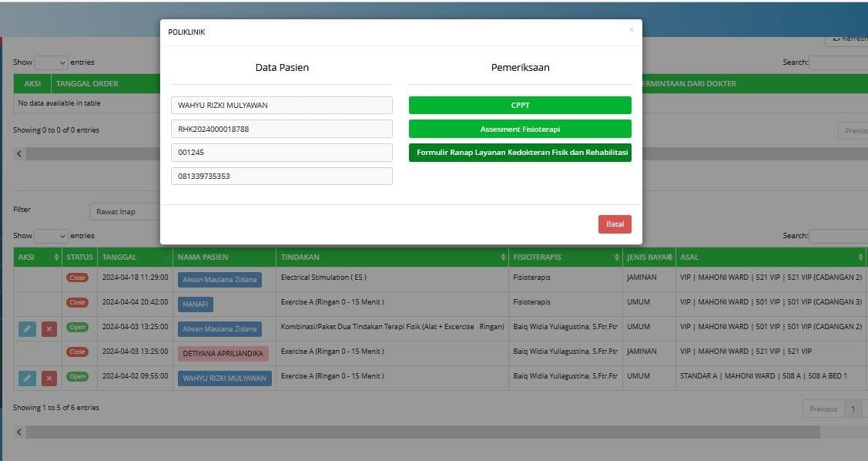The image size is (868, 461).
Task: Click the patient phone number field 081339735353
Action: tap(281, 177)
